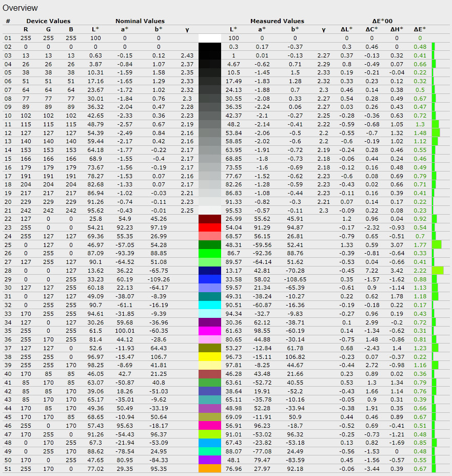Screen dimensions: 452x476
Task: Select the yellow color swatch in row 38
Action: pos(210,357)
